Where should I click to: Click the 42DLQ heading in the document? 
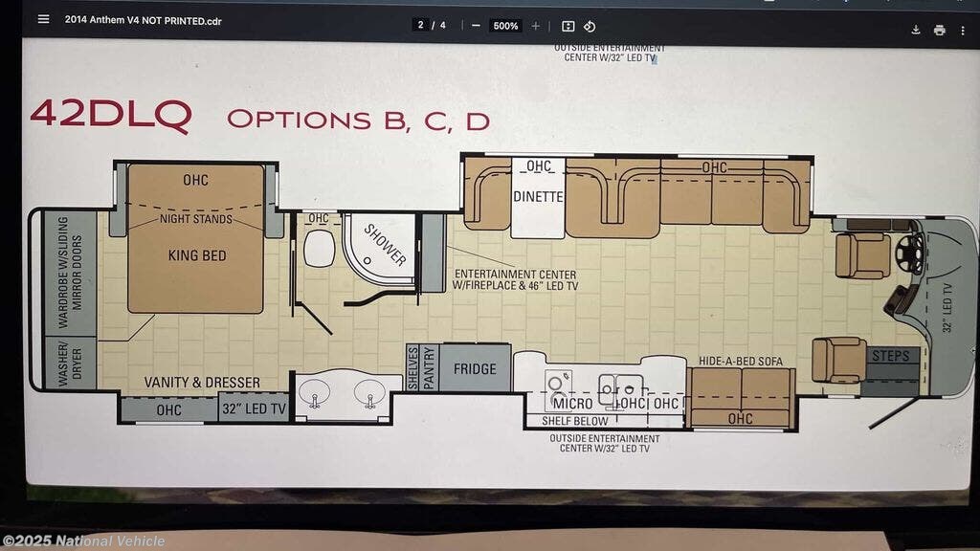(x=111, y=114)
